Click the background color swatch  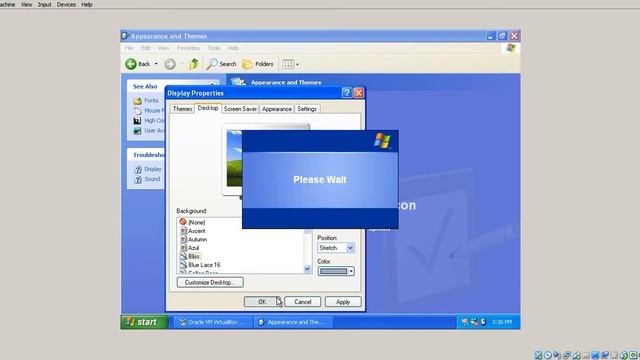[333, 271]
